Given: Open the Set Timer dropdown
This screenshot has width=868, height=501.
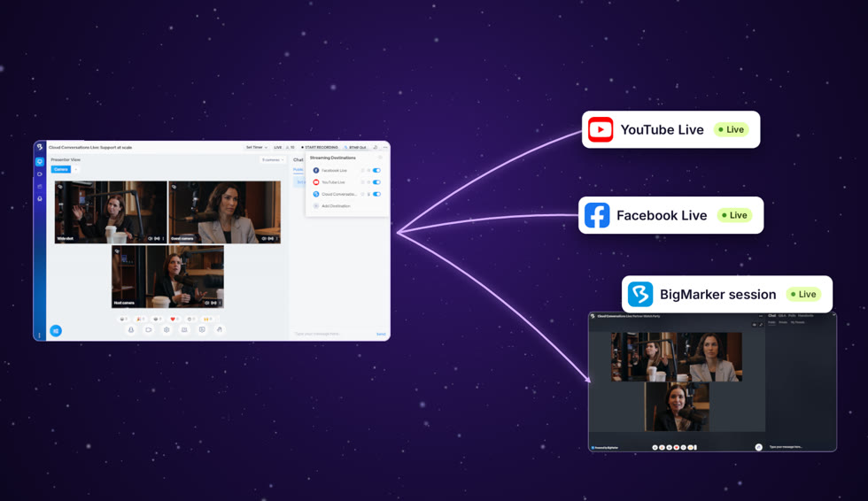Looking at the screenshot, I should pyautogui.click(x=257, y=147).
